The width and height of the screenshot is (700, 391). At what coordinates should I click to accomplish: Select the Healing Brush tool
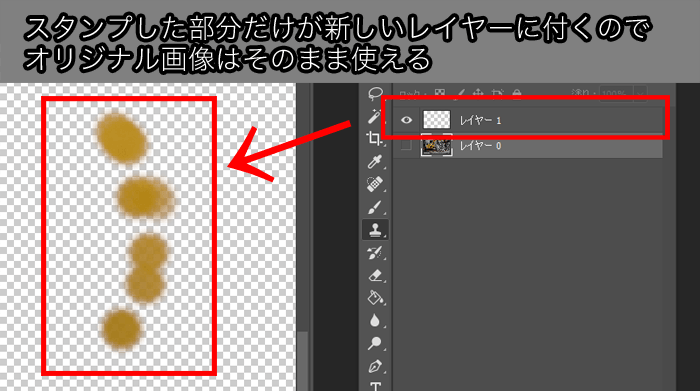[x=375, y=184]
